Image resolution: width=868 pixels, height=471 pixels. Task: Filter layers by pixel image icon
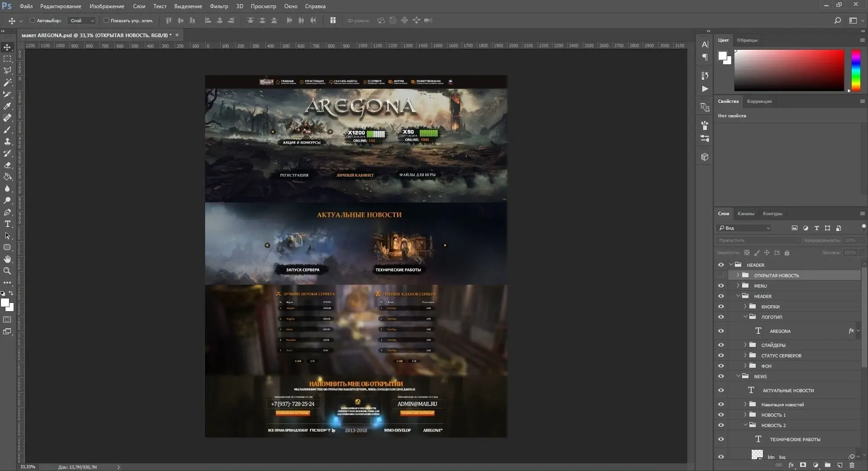click(x=794, y=228)
